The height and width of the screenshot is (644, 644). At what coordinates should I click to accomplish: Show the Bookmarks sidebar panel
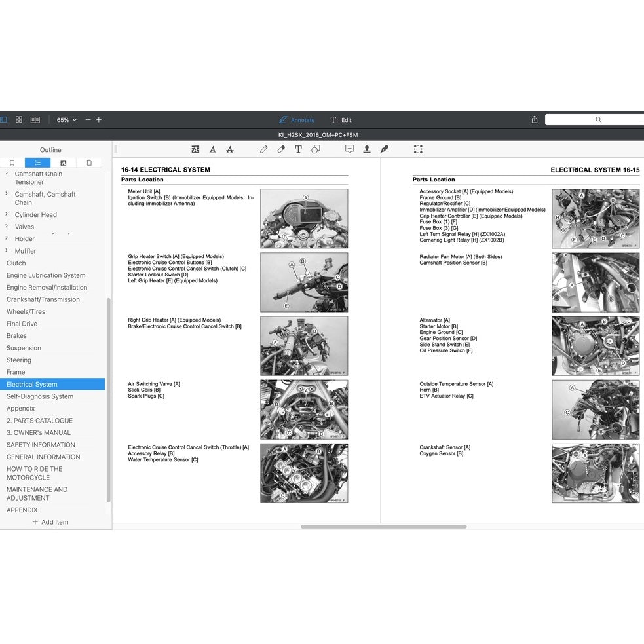point(12,162)
